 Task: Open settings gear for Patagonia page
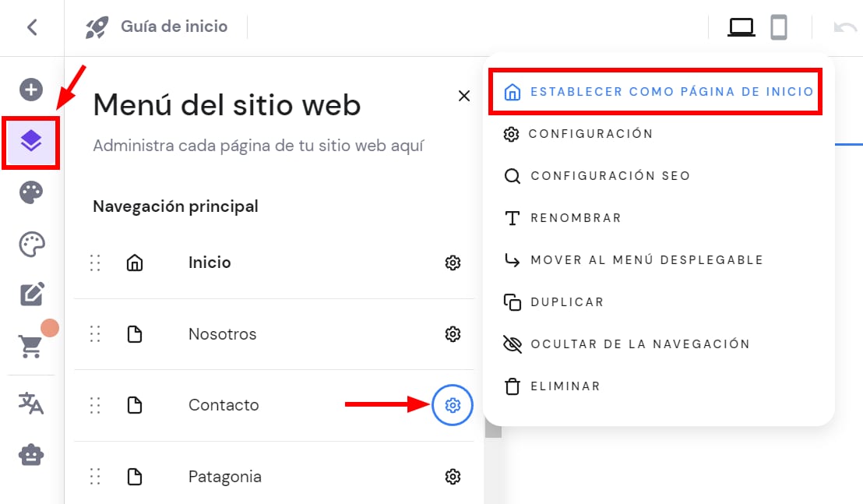453,477
